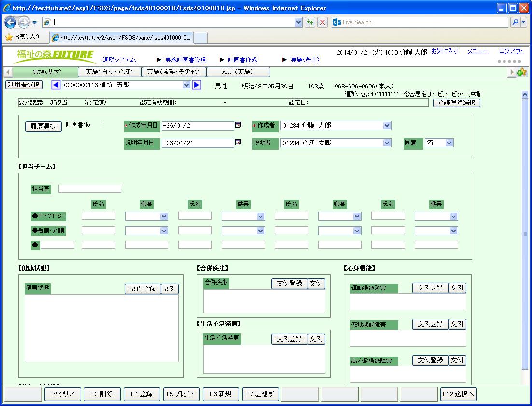Open the 同意 dropdown showing 済

pos(449,143)
